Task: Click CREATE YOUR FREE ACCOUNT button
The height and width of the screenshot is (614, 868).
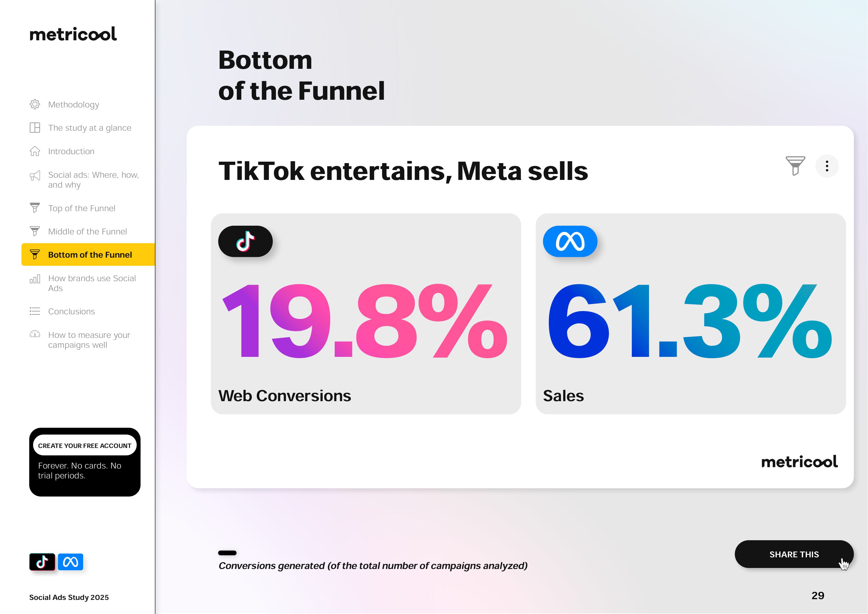Action: click(x=85, y=446)
